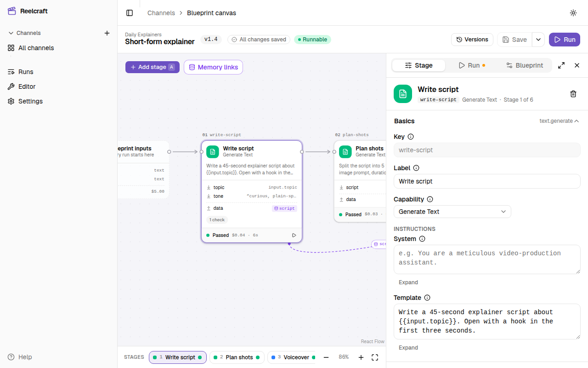This screenshot has height=368, width=588.
Task: Click the System instructions text area
Action: (x=487, y=259)
